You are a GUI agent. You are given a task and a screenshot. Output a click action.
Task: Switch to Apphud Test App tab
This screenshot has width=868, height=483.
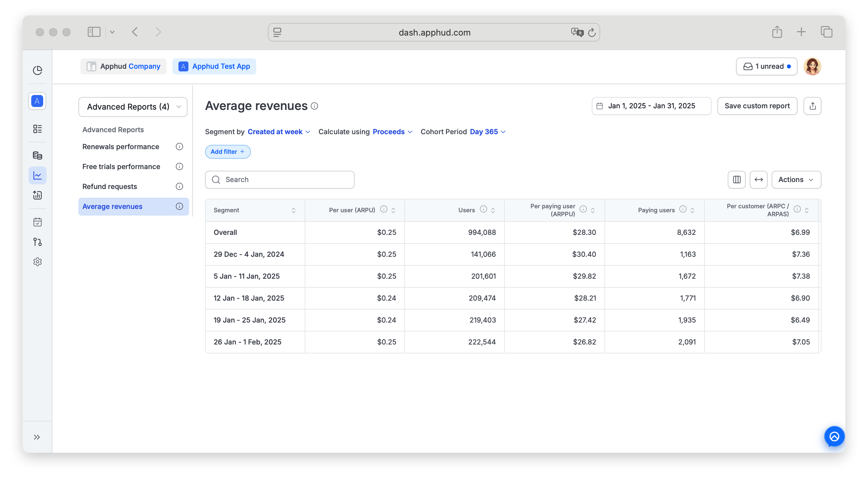[x=214, y=66]
